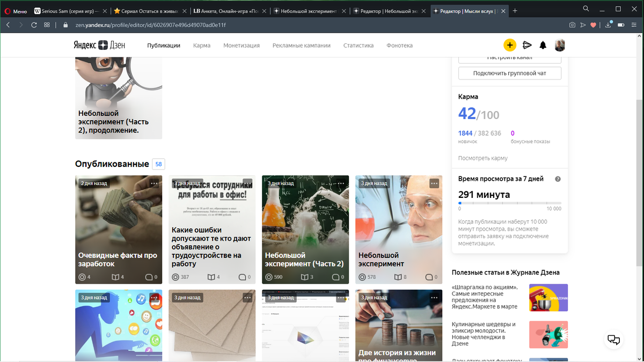Open the draft Небольшой эксперимент (Часть 2), продолжение

click(x=119, y=98)
